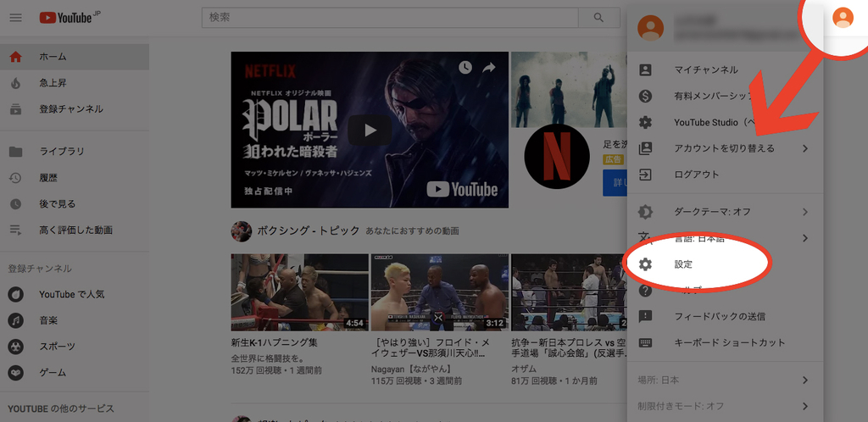Open YouTube で人気 channel
The width and height of the screenshot is (868, 422).
(x=75, y=294)
